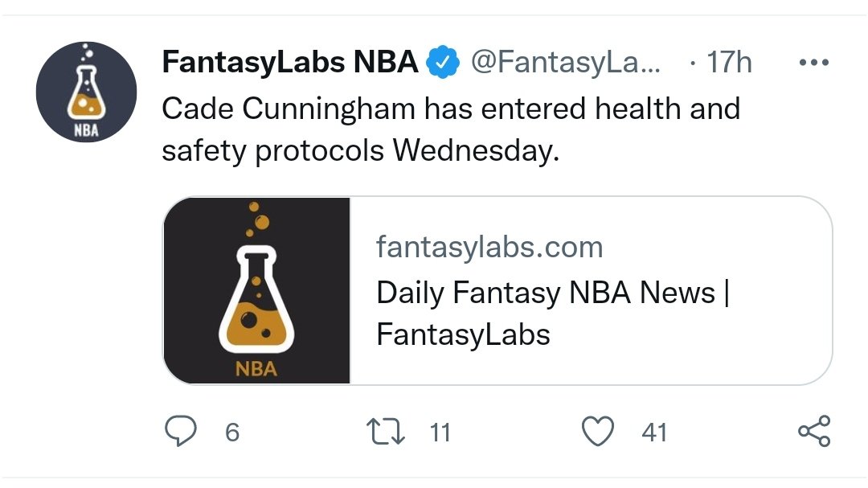Screen dimensions: 868x488
Task: Click the blue verified badge
Action: click(x=442, y=62)
